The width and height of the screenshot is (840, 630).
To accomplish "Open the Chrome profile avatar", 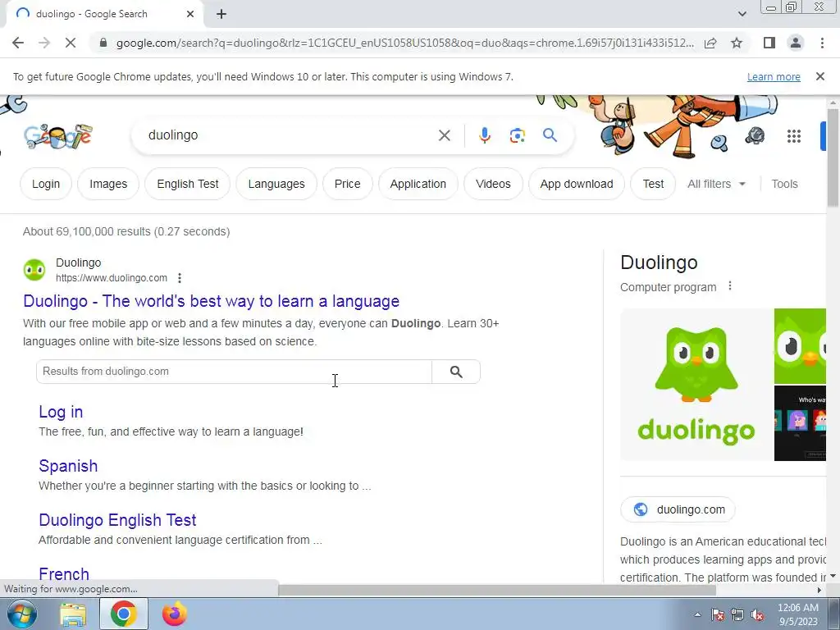I will (796, 43).
